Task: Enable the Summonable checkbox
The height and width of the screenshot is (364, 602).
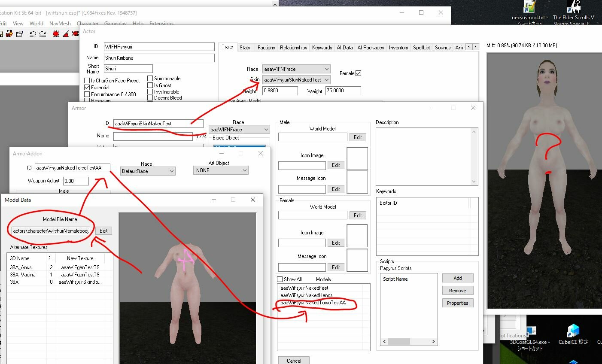Action: pos(150,79)
